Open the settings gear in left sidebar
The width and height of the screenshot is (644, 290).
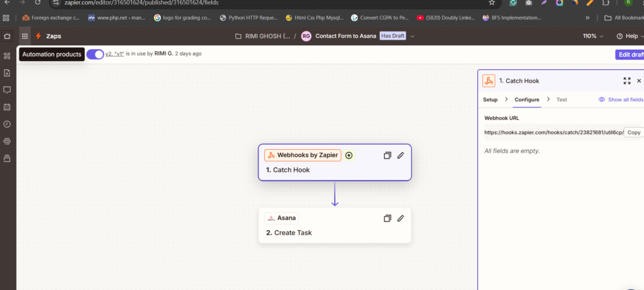(x=6, y=142)
